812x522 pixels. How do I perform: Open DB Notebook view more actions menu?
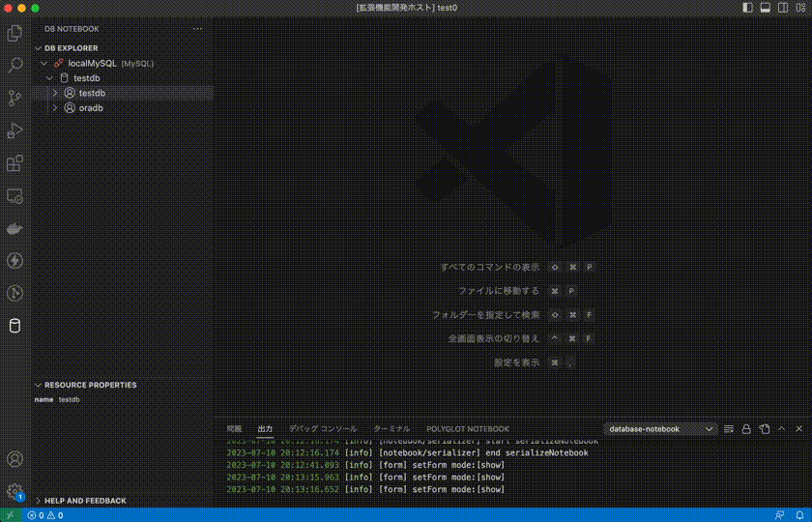click(197, 29)
